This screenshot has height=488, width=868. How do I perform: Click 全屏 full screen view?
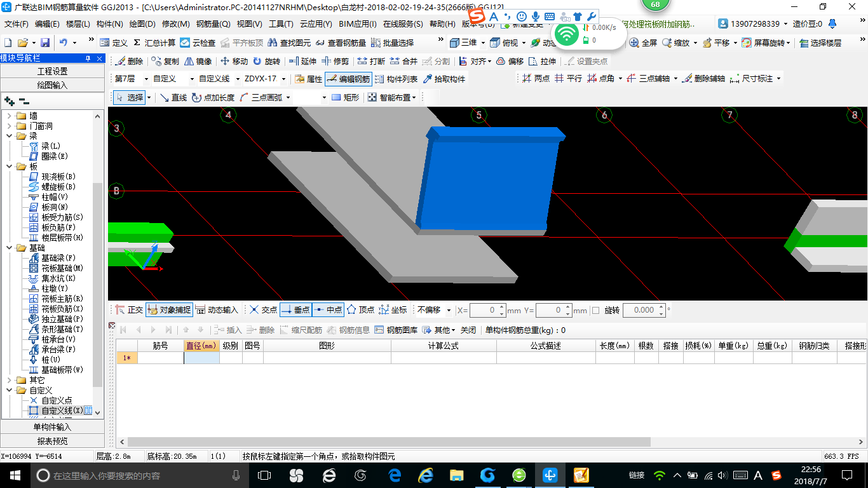(x=643, y=43)
